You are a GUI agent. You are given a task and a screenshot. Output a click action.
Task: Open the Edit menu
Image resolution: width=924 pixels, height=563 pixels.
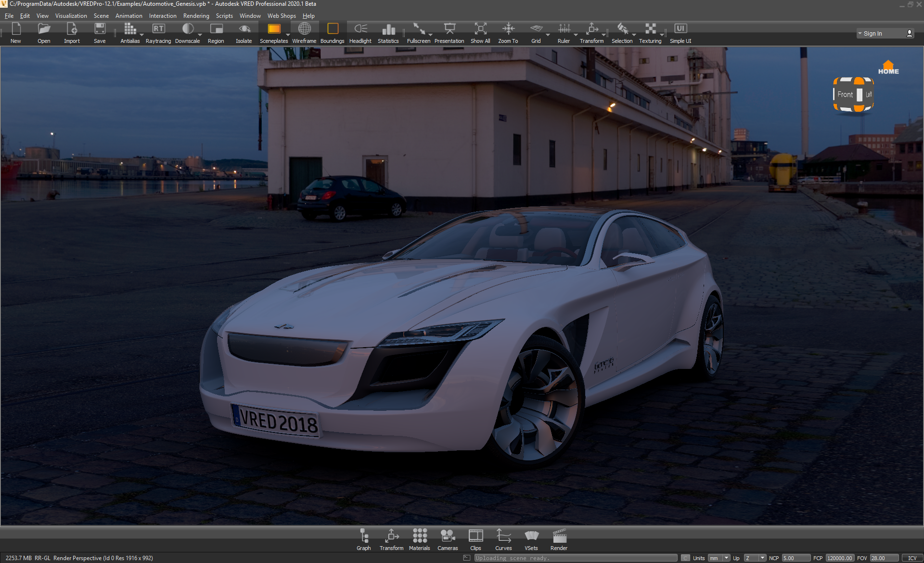coord(25,16)
